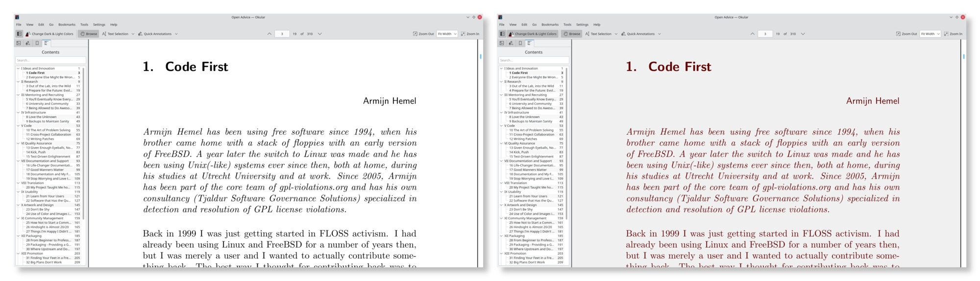Screen dimensions: 980x281
Task: Open Help menu in right window
Action: pos(597,25)
